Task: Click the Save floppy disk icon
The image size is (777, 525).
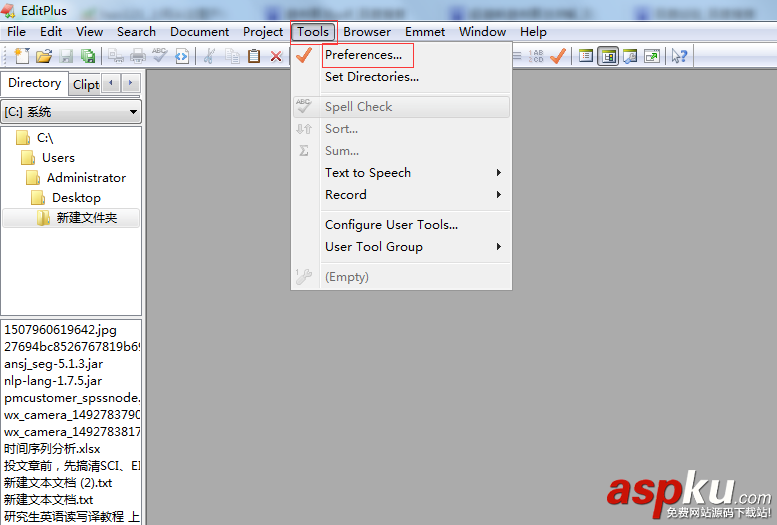Action: coord(66,56)
